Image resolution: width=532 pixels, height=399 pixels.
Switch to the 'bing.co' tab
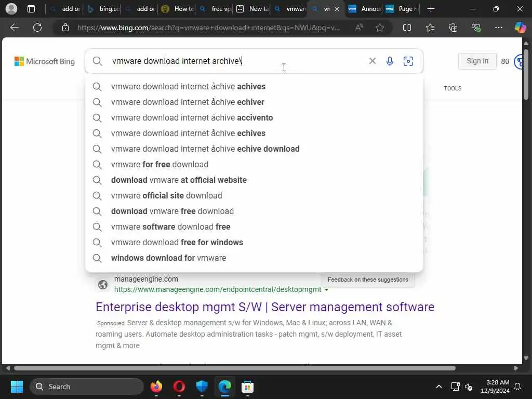103,9
